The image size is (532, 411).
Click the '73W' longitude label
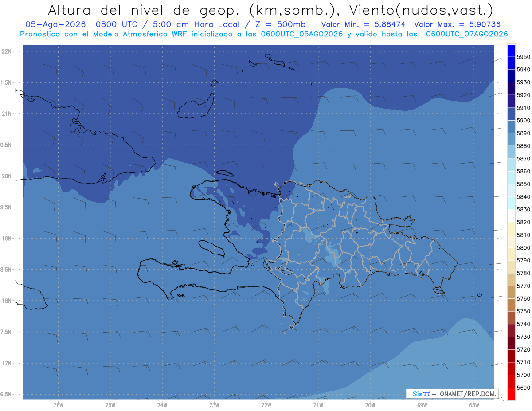click(x=214, y=405)
